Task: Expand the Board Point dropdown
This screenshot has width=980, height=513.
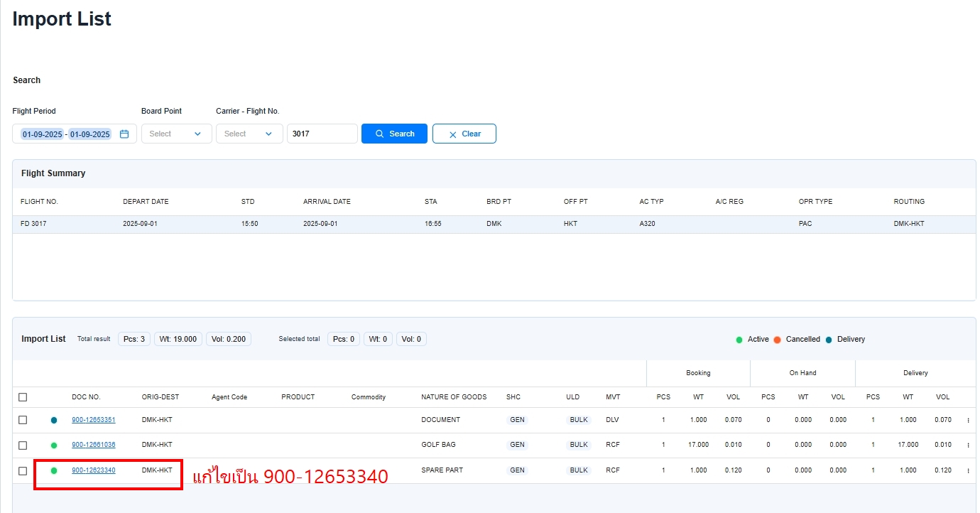Action: coord(176,134)
